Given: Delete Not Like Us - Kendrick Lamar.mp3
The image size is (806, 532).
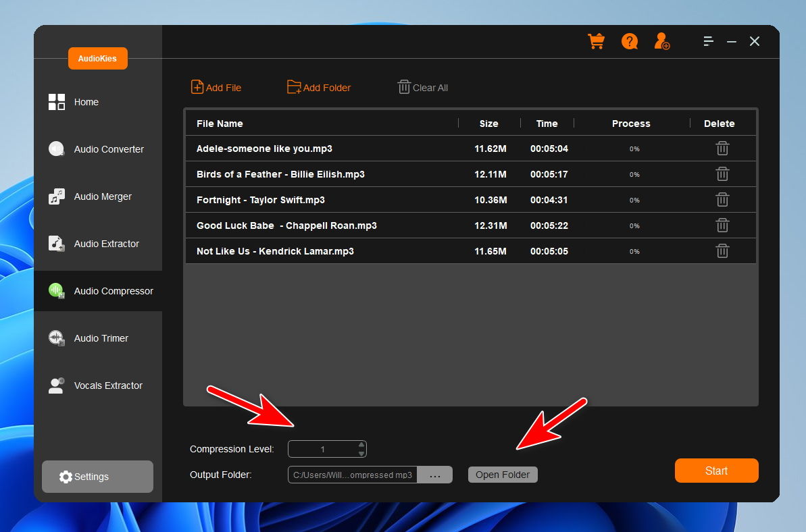Looking at the screenshot, I should [722, 251].
